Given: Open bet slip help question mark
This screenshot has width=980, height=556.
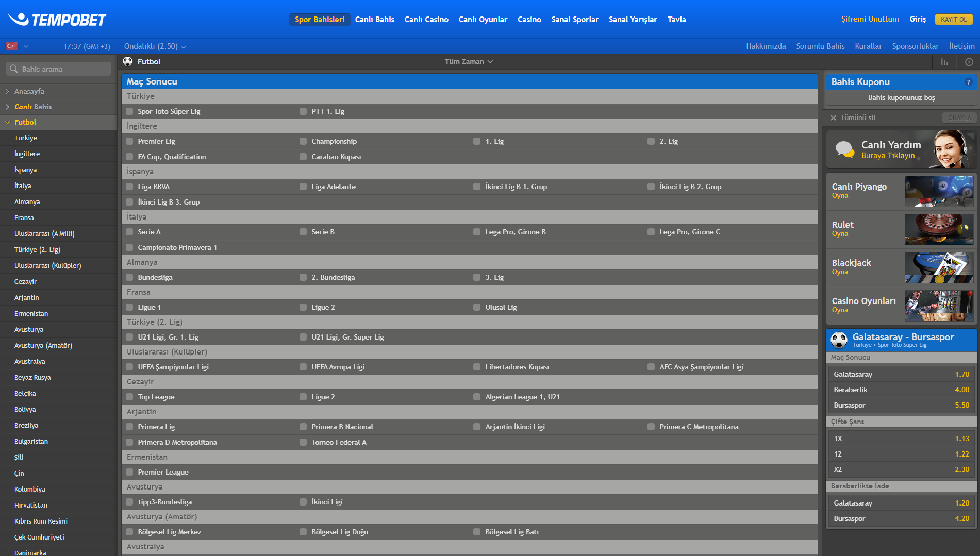Looking at the screenshot, I should tap(968, 82).
